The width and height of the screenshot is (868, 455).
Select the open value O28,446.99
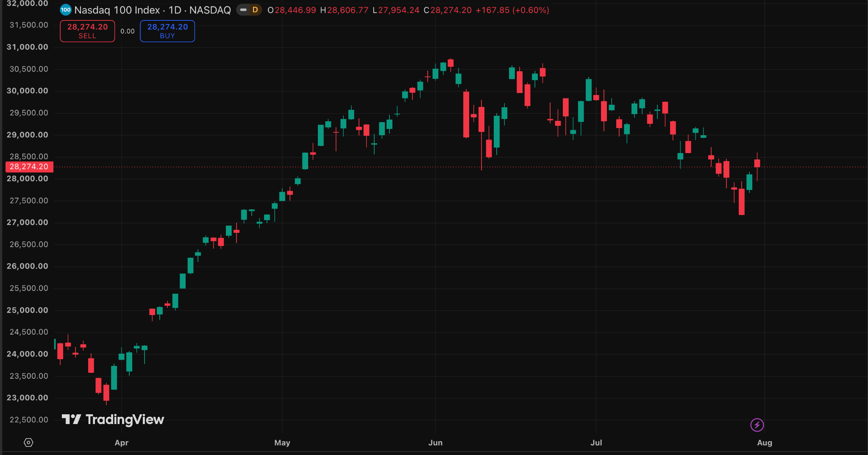[x=292, y=10]
